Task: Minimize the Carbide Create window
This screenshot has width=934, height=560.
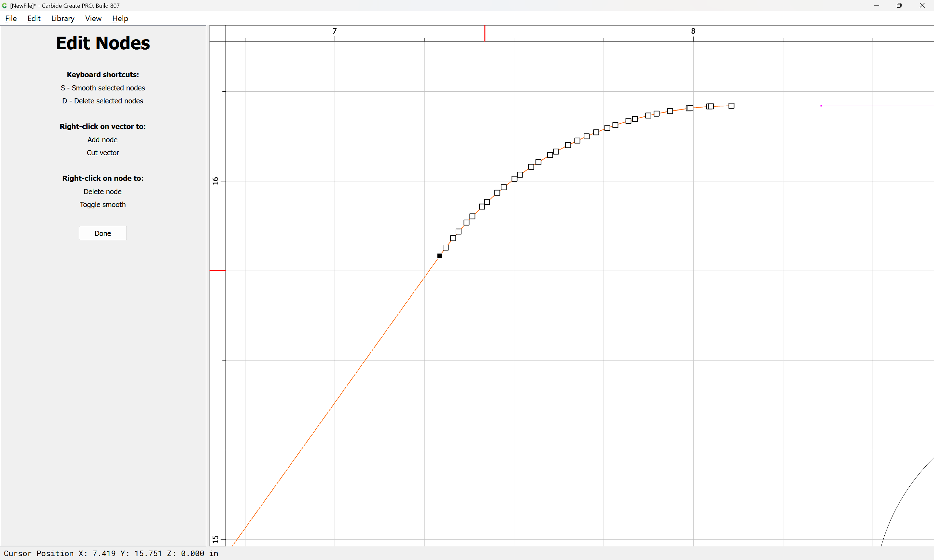Action: (877, 6)
